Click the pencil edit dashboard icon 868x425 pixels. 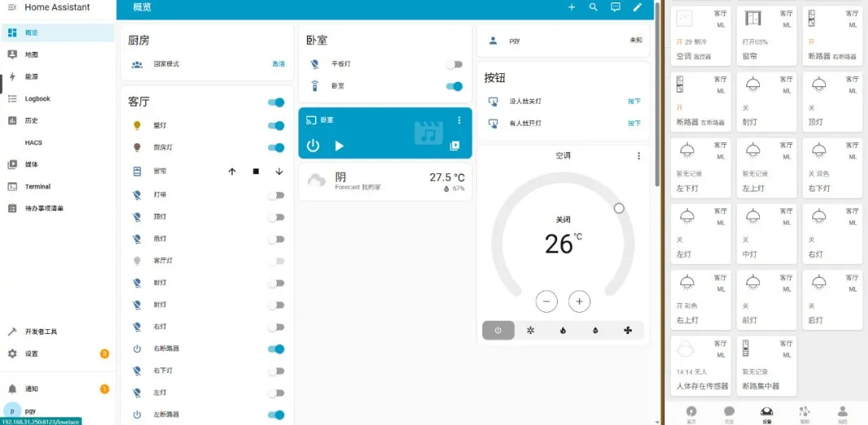[x=637, y=7]
